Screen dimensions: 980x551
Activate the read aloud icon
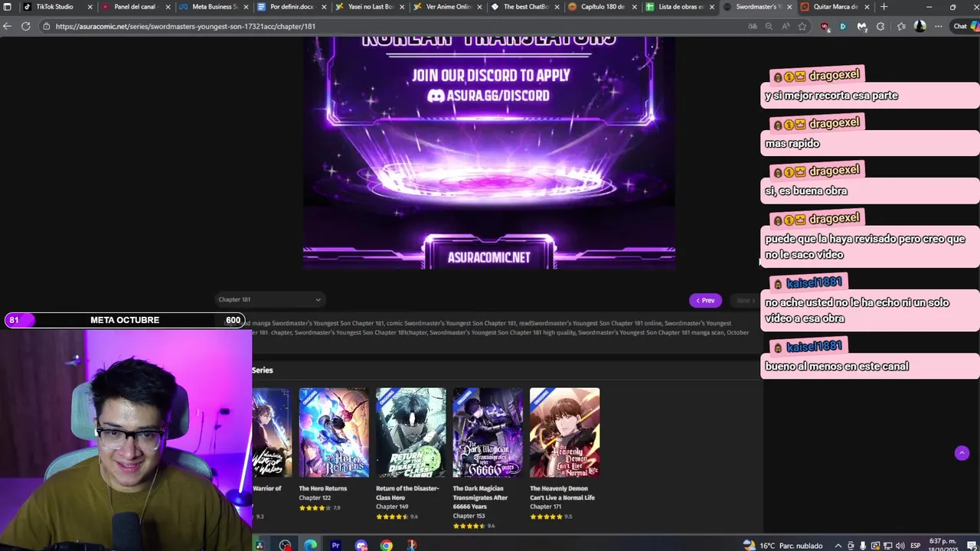(x=786, y=26)
